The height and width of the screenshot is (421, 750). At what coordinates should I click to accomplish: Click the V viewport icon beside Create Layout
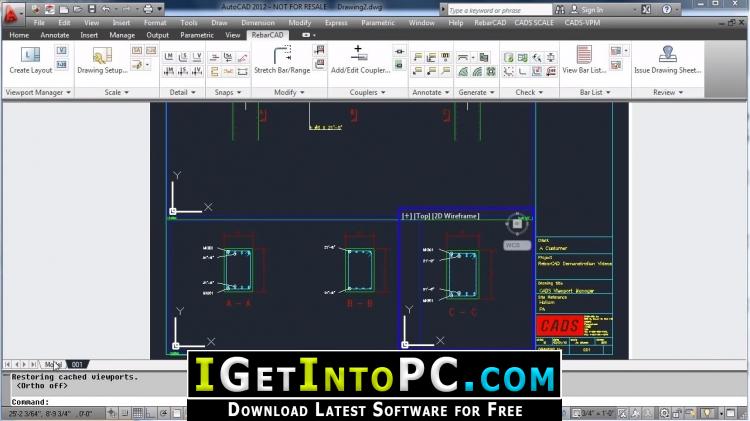click(x=62, y=50)
